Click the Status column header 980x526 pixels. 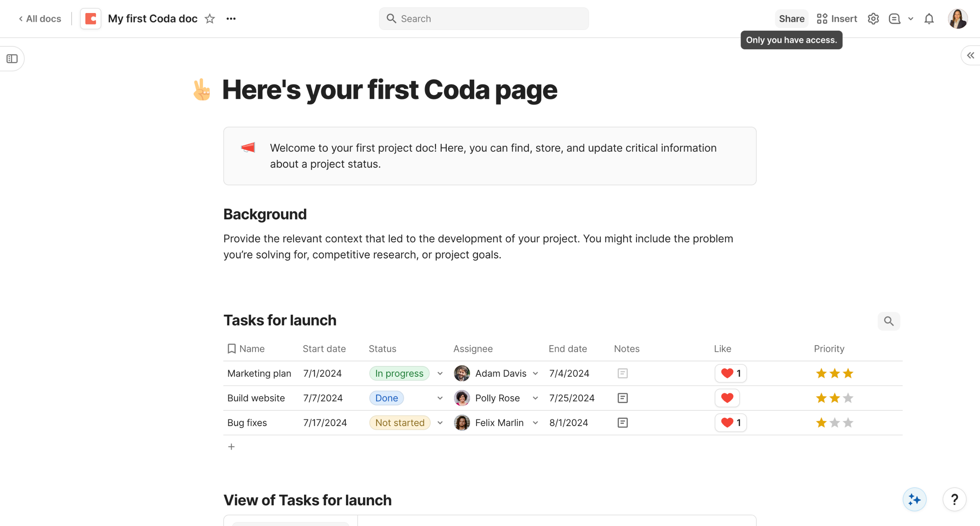(x=382, y=348)
